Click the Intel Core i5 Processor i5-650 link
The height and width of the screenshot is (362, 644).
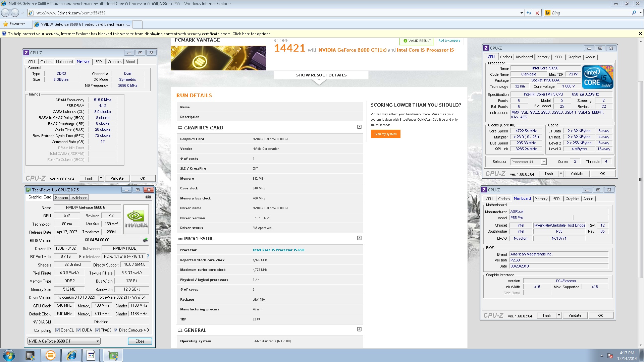tap(278, 250)
